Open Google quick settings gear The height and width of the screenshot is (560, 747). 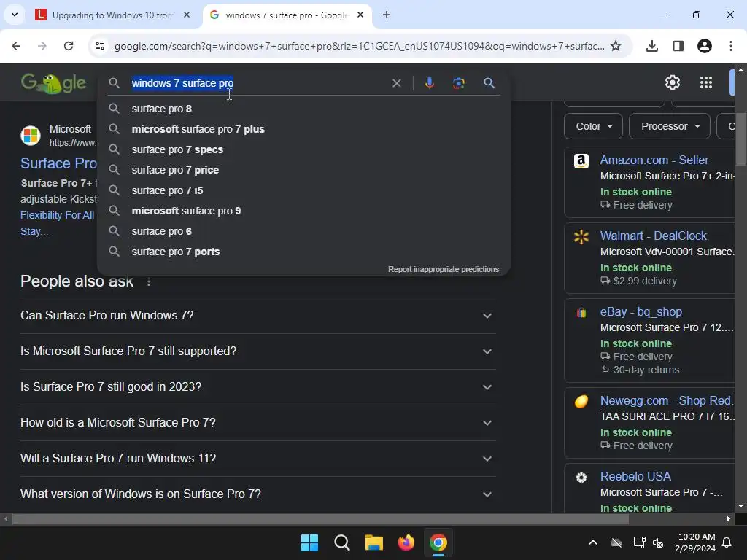[x=672, y=82]
